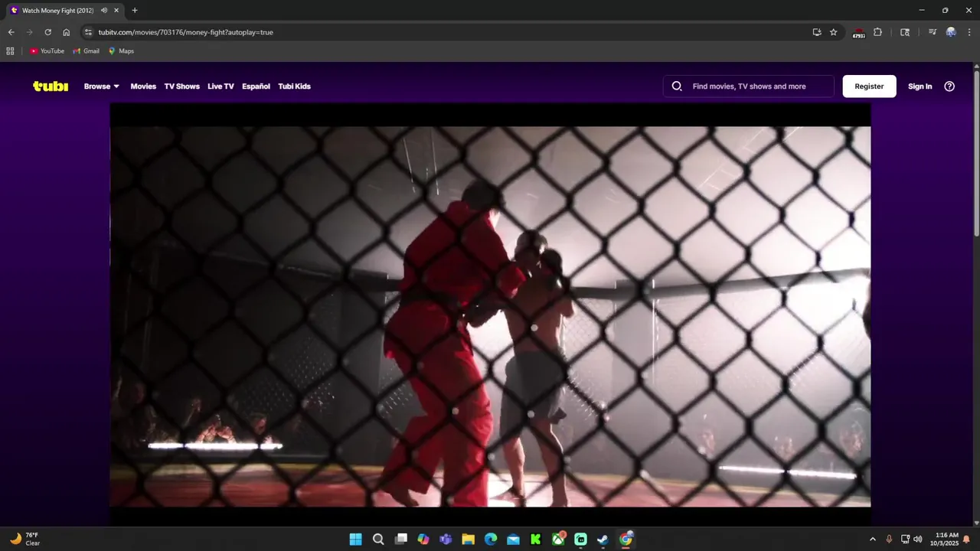Open volume control in system tray

tap(917, 539)
